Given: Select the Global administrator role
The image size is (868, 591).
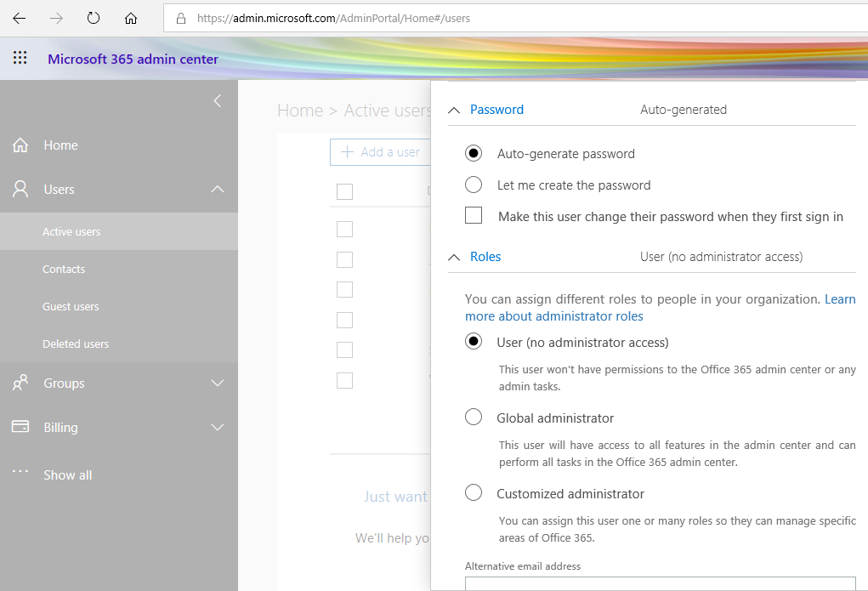Looking at the screenshot, I should [474, 417].
